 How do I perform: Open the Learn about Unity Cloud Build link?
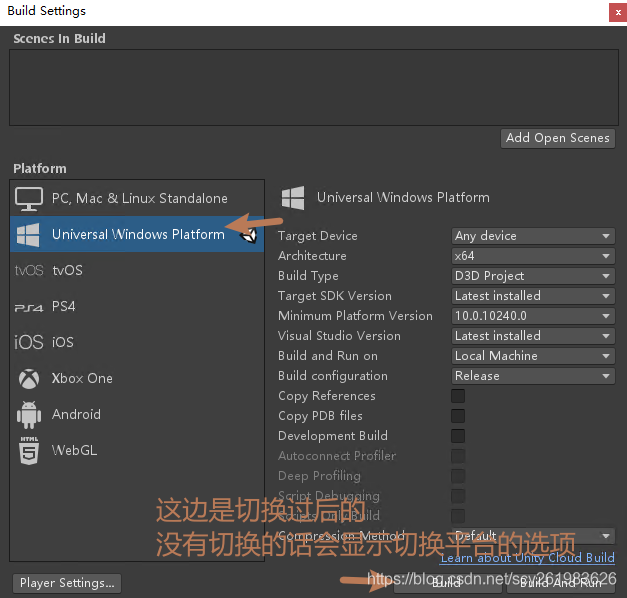click(x=527, y=558)
